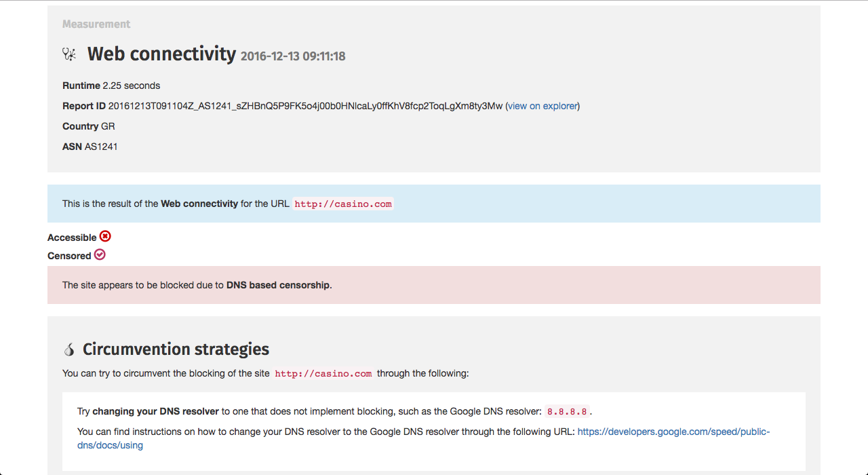Open the Google public DNS docs link
The height and width of the screenshot is (475, 868).
673,432
